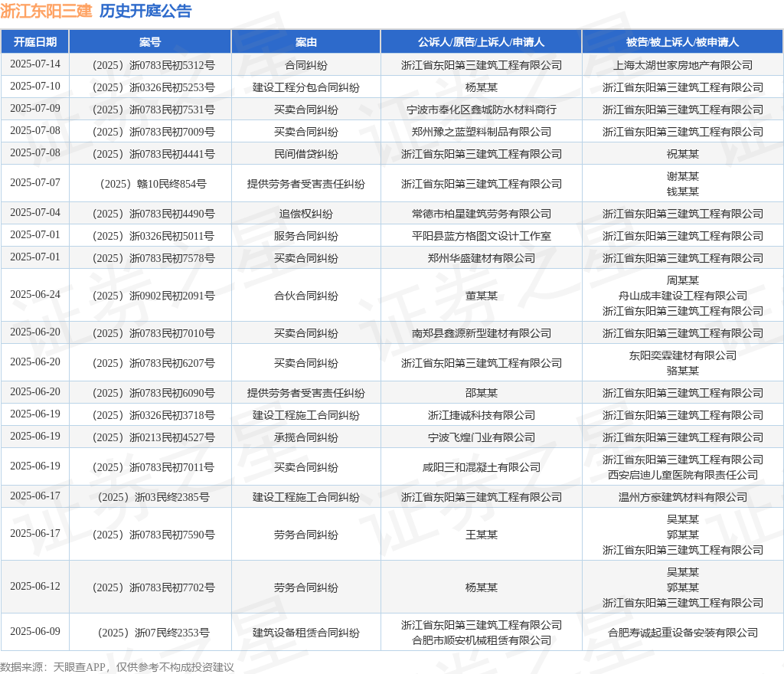Click defendant 谢某某
This screenshot has height=674, width=784.
[x=682, y=176]
